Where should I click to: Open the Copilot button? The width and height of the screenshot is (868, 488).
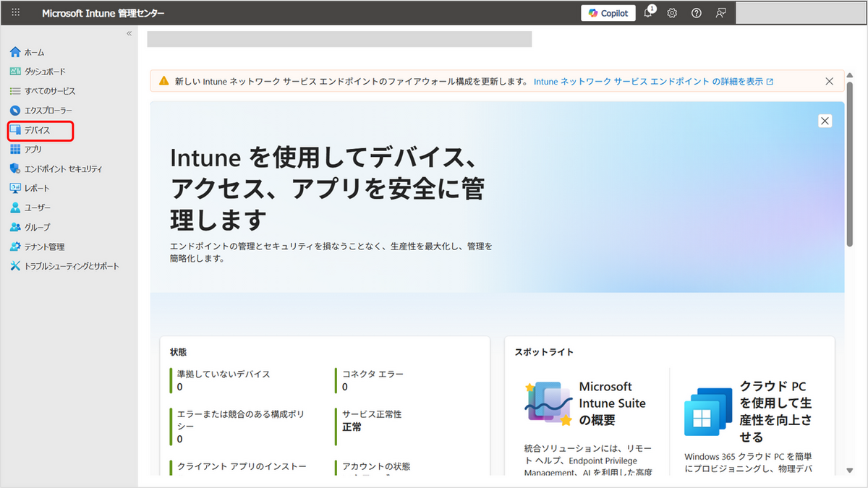[x=608, y=13]
